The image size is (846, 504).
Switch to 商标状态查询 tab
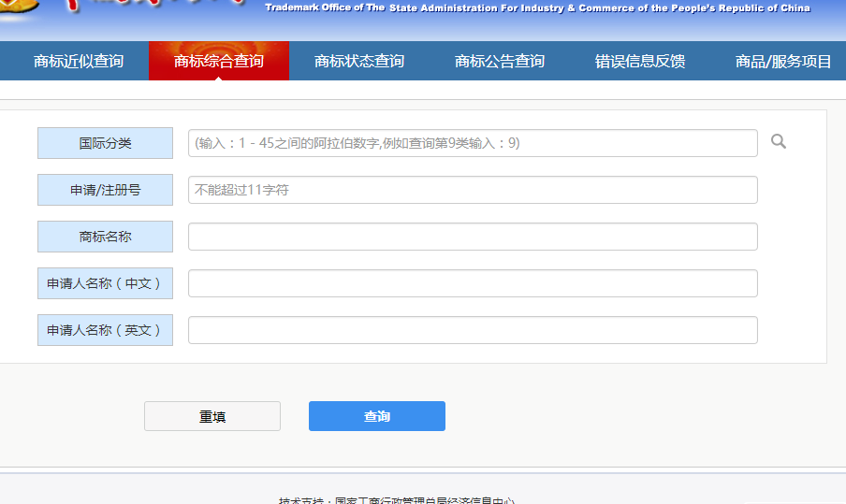(359, 61)
